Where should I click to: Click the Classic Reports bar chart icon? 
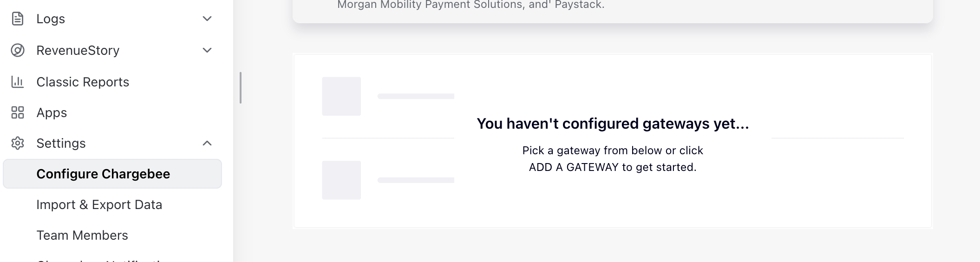[x=18, y=82]
